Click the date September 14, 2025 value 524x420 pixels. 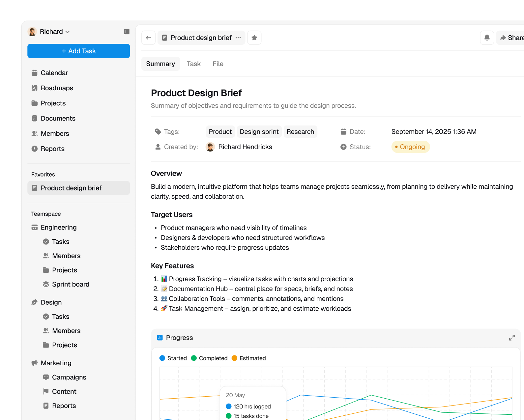click(x=434, y=132)
